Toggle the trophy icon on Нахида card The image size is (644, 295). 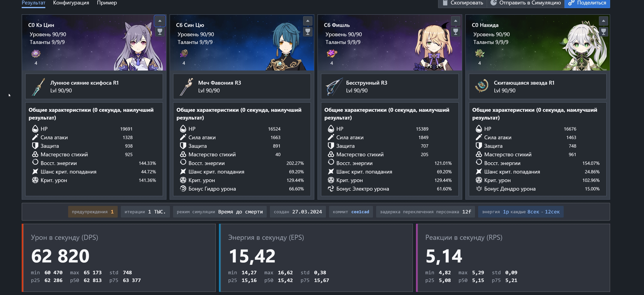[604, 32]
